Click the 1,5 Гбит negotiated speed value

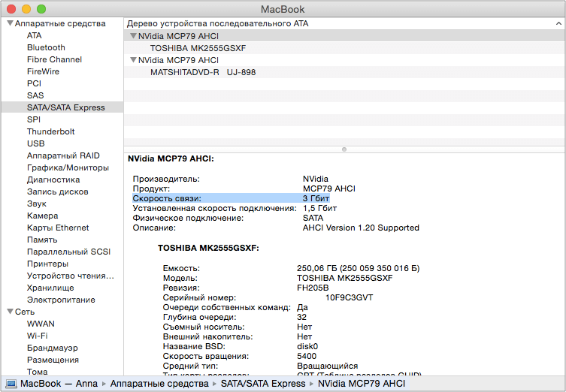click(319, 208)
